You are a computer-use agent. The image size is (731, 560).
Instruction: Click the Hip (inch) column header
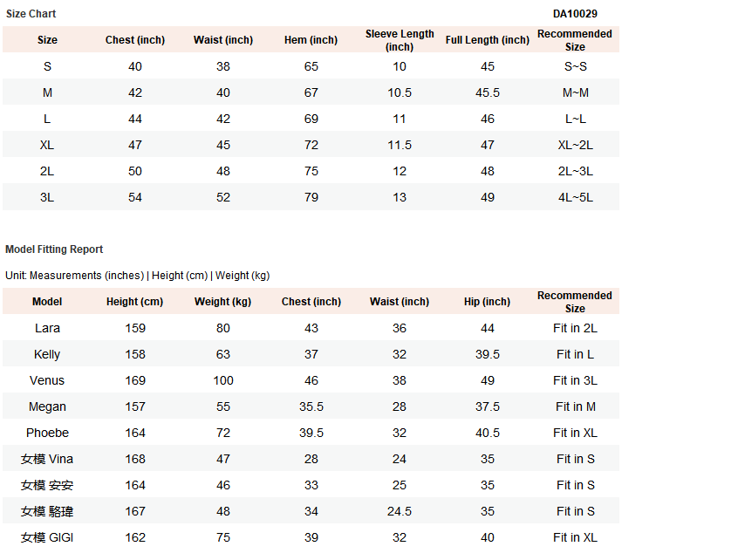pos(487,302)
